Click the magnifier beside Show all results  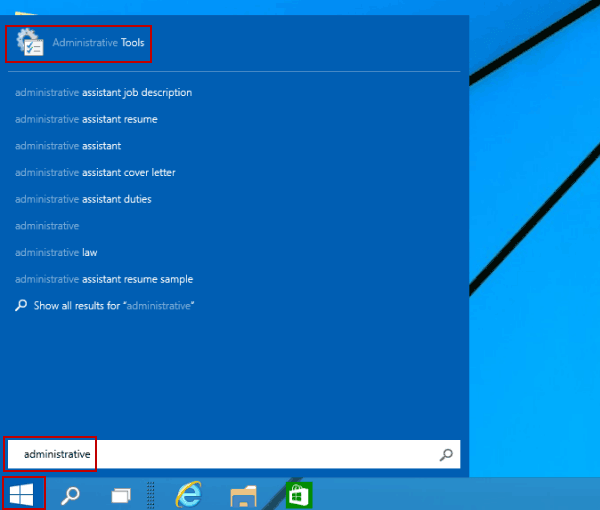point(21,305)
